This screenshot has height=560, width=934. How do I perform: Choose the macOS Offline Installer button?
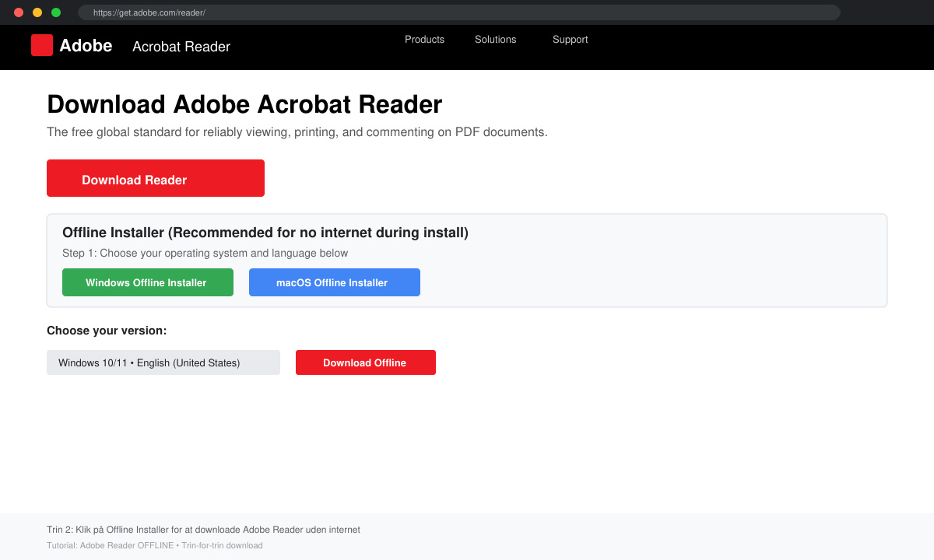(335, 282)
